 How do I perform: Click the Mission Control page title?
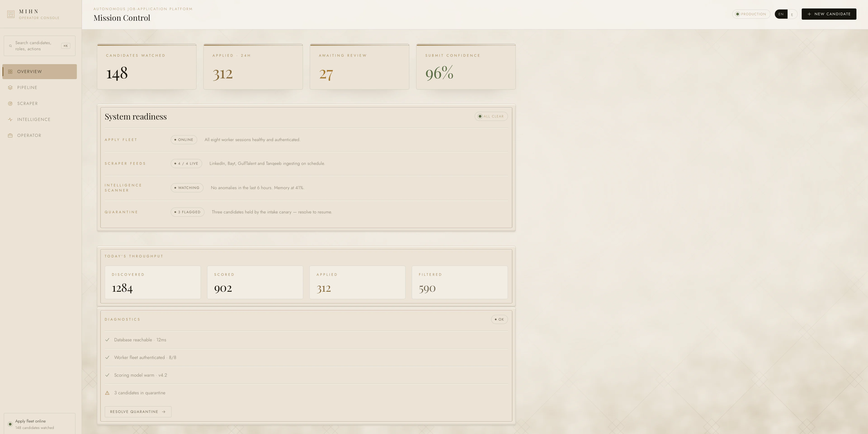[x=122, y=18]
